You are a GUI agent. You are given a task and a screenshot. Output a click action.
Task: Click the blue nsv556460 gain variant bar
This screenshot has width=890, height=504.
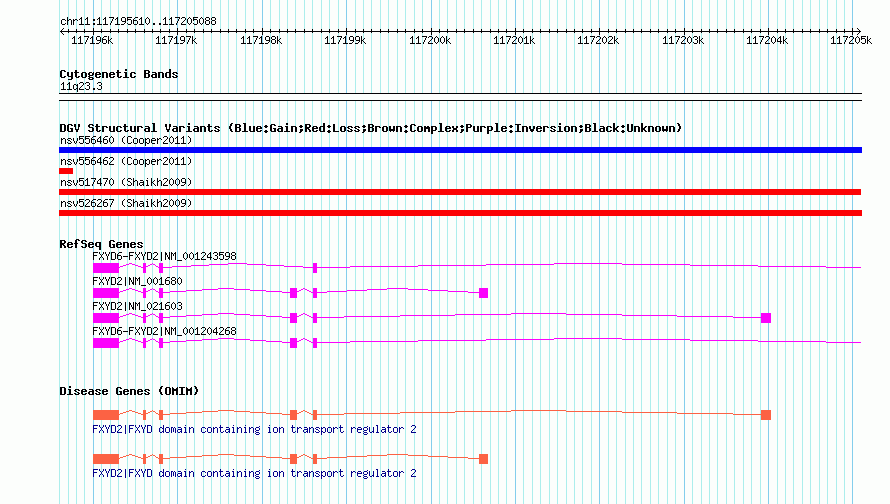(x=460, y=150)
